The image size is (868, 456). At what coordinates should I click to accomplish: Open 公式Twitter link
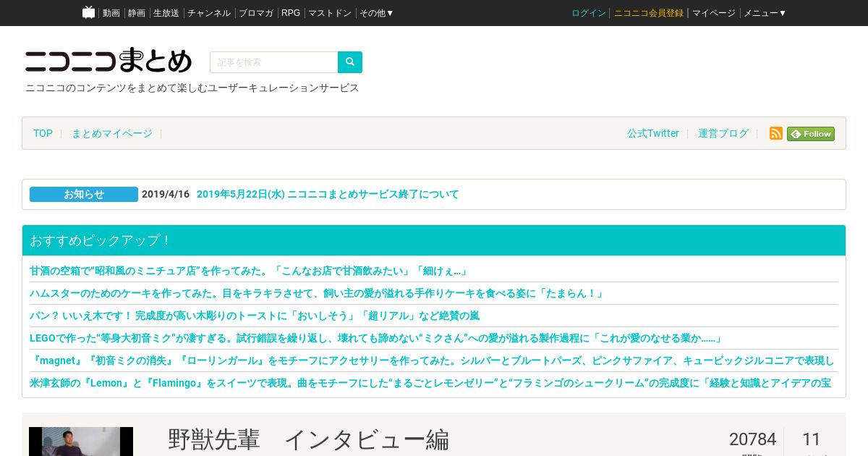(653, 133)
